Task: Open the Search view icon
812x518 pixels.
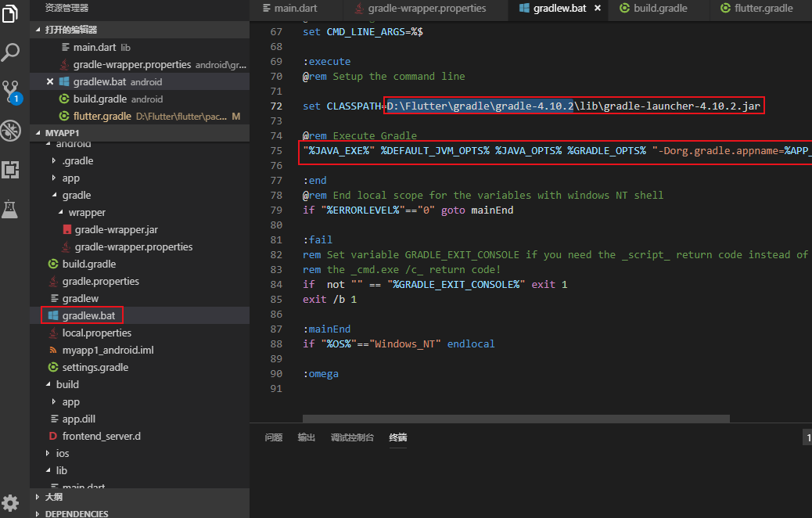Action: pyautogui.click(x=11, y=52)
